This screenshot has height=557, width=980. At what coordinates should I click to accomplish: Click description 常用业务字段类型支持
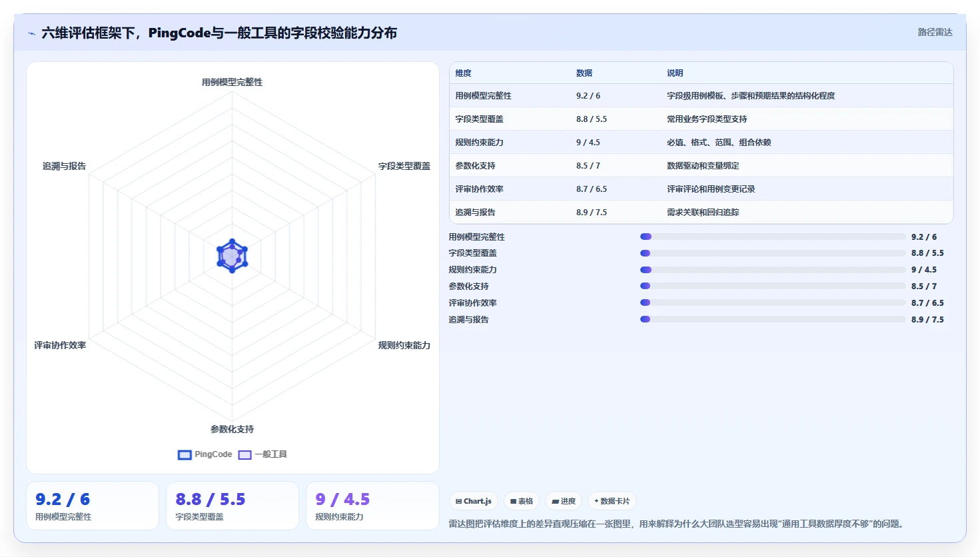(707, 119)
